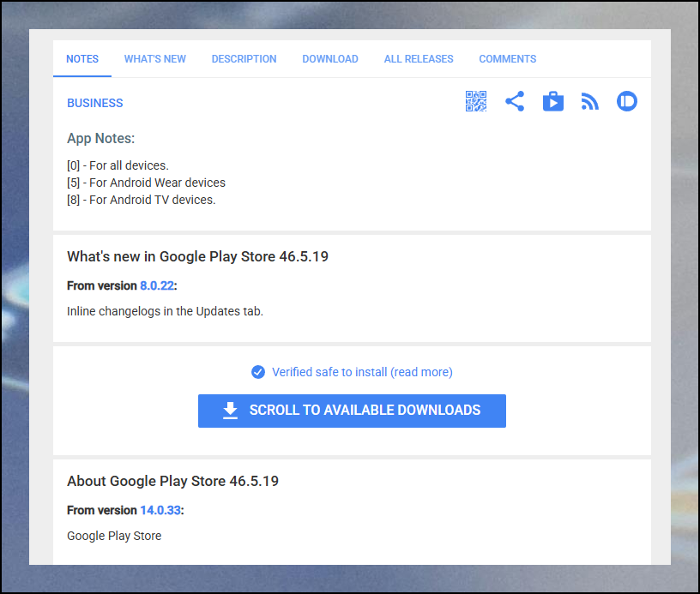Open the version 8.0.22 link

point(157,285)
